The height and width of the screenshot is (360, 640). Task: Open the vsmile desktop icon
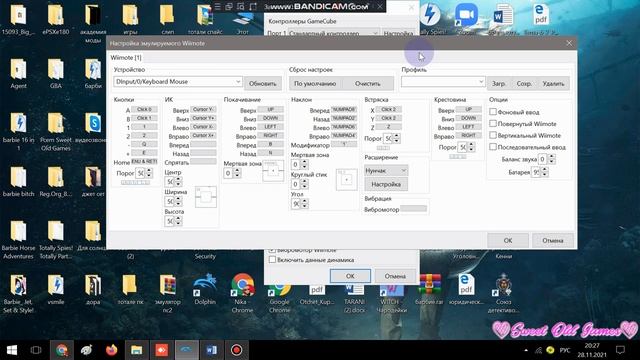coord(56,289)
